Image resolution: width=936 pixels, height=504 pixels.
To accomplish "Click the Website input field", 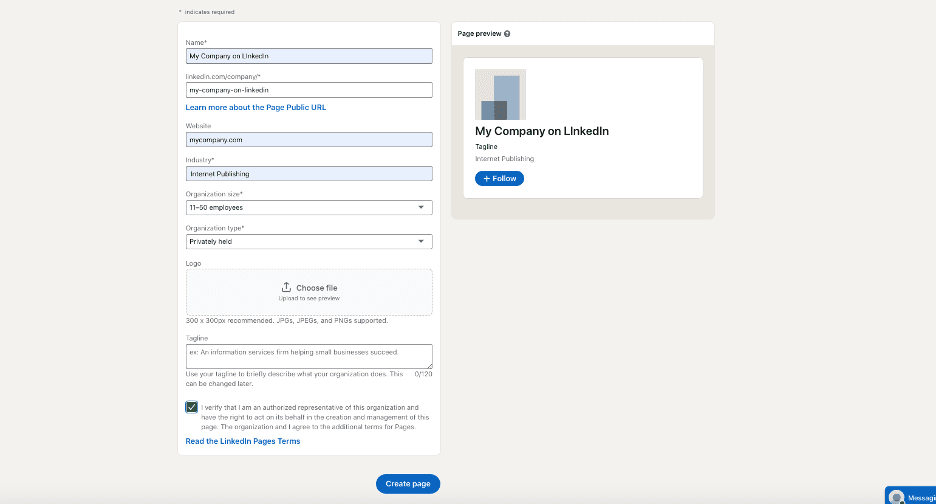I will [x=309, y=140].
